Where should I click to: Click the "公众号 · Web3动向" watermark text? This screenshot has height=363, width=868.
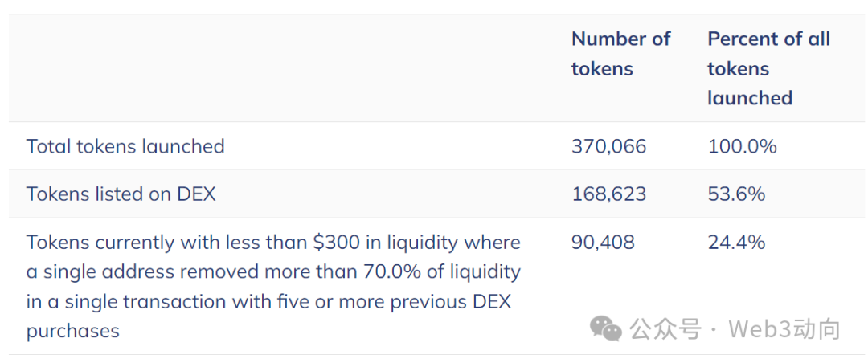[735, 328]
